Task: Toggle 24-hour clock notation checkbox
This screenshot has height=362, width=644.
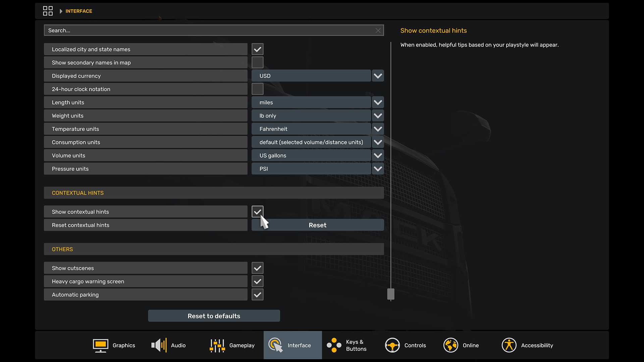Action: (x=257, y=89)
